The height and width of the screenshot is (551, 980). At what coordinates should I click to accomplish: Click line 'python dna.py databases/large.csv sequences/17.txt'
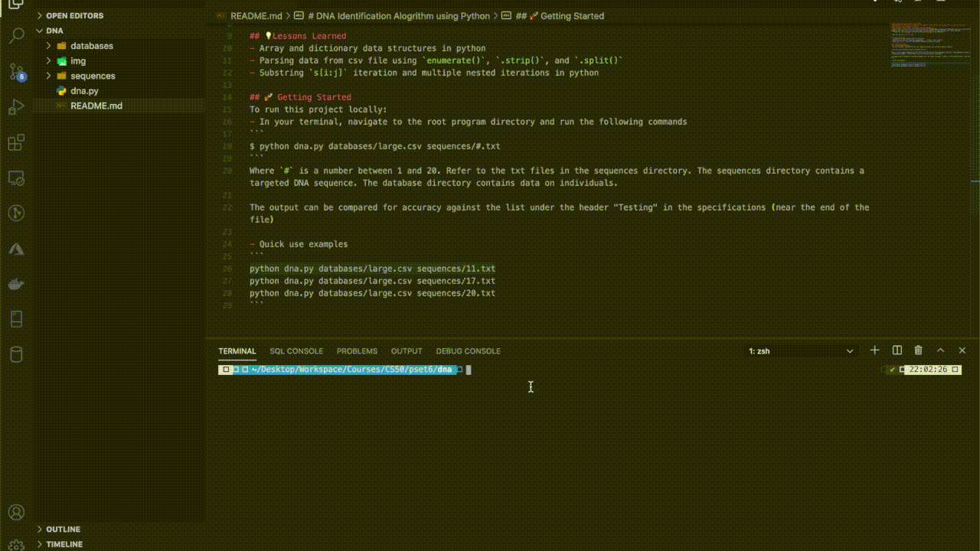click(x=372, y=281)
